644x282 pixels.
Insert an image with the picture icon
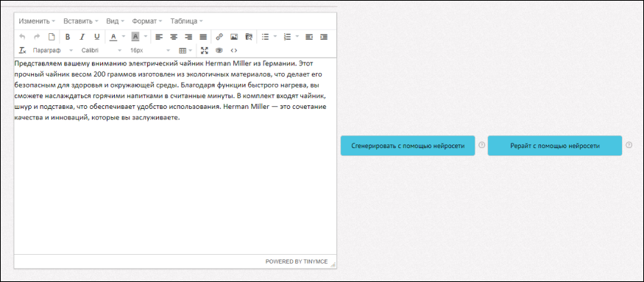234,37
